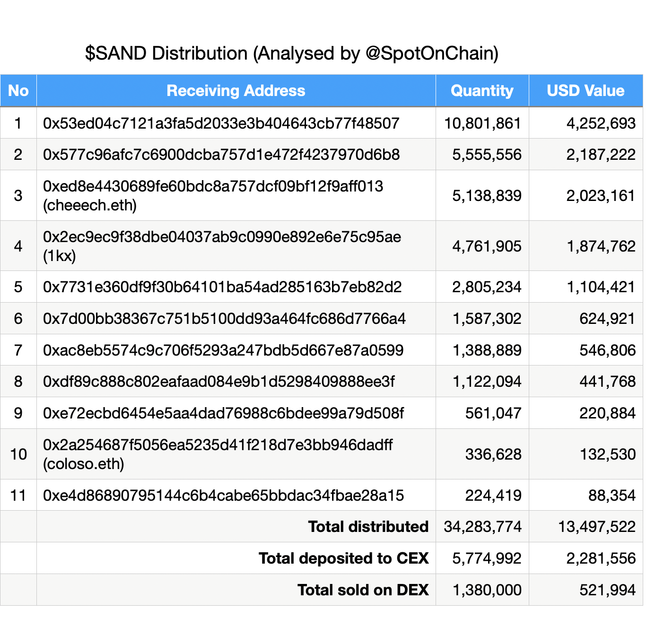Select USD total 13,497,522

pos(597,527)
